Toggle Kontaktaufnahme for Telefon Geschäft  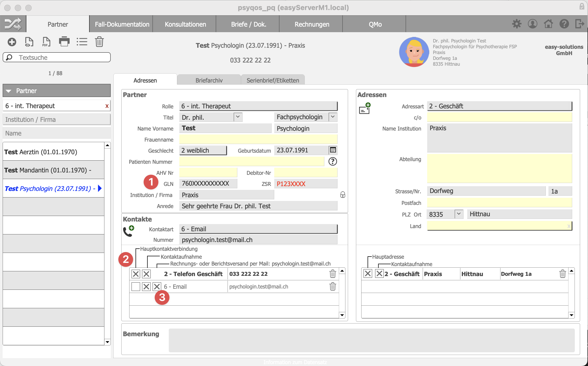point(146,274)
